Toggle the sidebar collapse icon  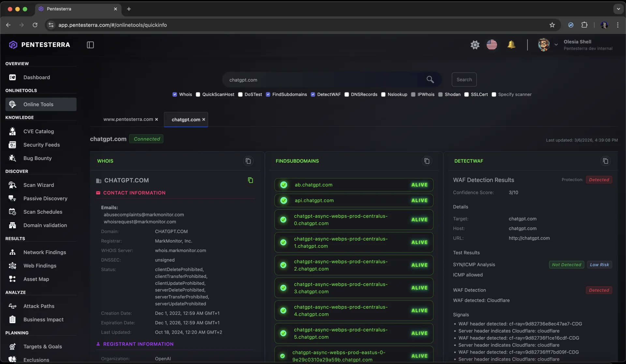click(90, 45)
